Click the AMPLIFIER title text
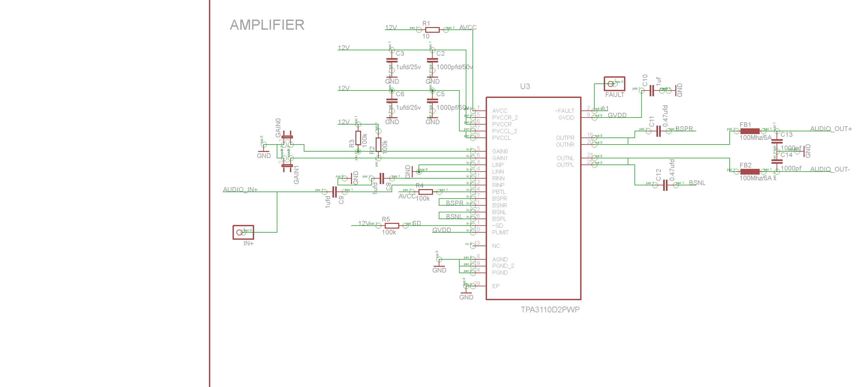The height and width of the screenshot is (387, 868). point(267,25)
